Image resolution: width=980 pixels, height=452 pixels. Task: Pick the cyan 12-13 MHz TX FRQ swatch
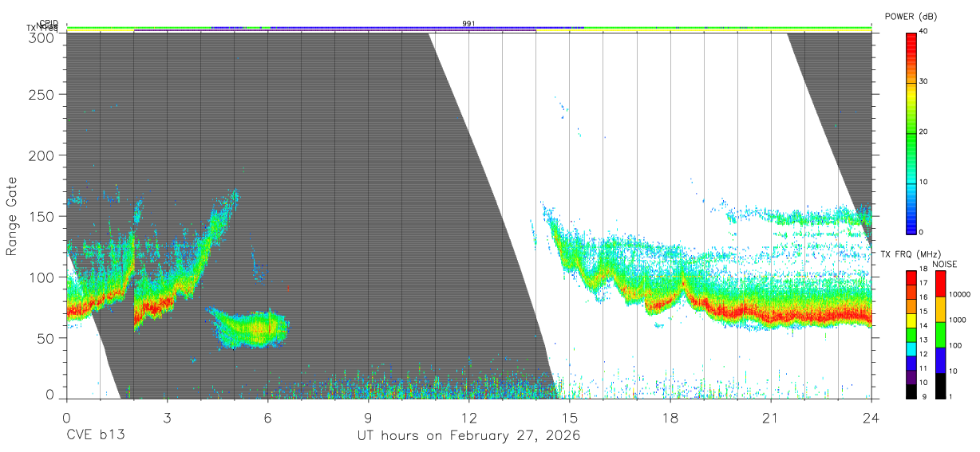911,348
